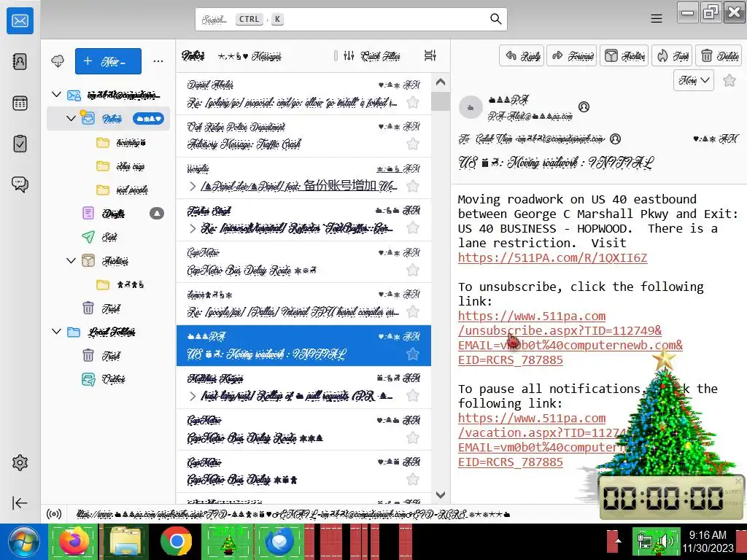Open the application hamburger menu
Screen dimensions: 747x560
point(657,19)
